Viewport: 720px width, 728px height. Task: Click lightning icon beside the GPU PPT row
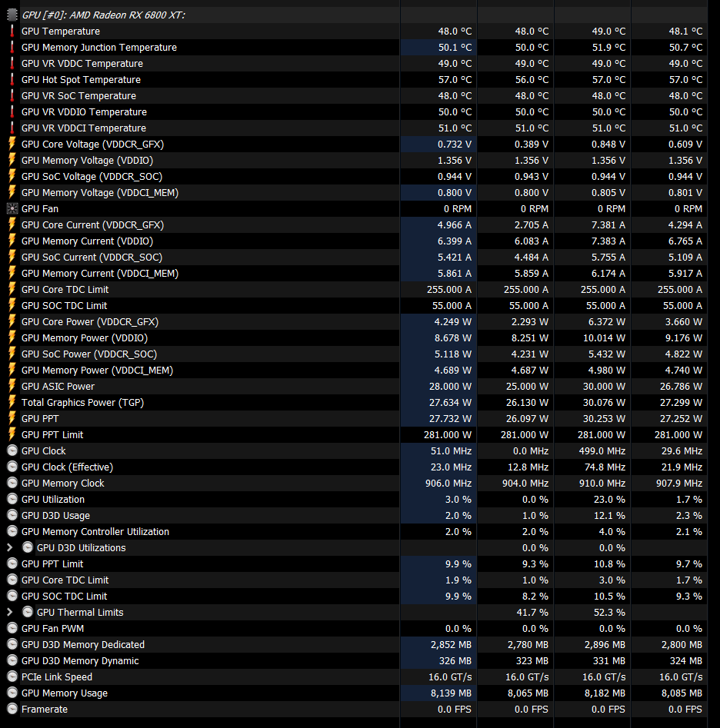click(x=12, y=418)
